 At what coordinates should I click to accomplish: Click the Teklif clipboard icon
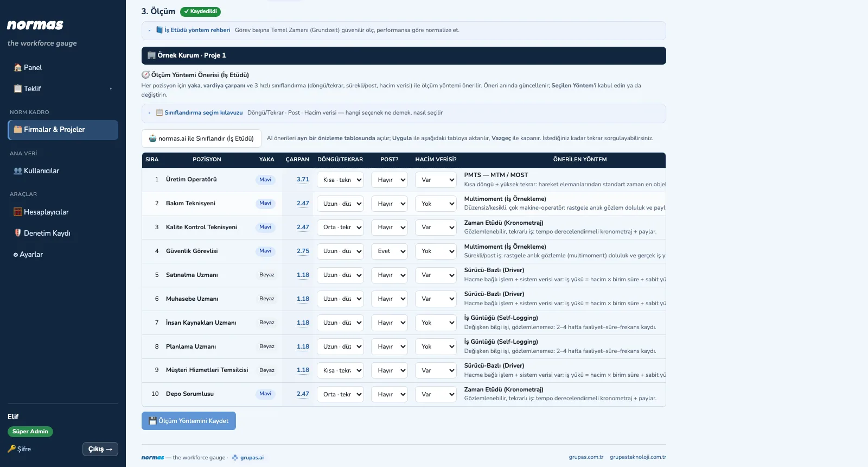pos(18,89)
